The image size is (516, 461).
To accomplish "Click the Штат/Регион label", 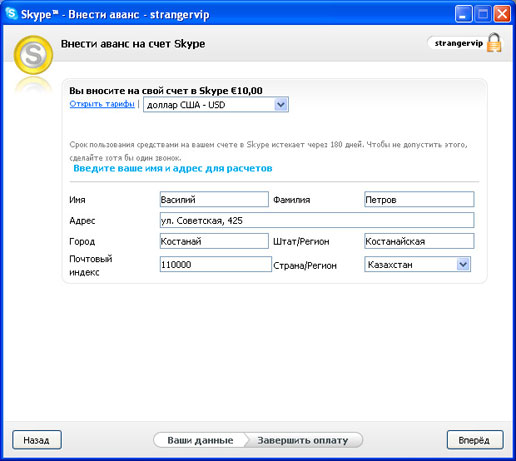I will tap(301, 241).
